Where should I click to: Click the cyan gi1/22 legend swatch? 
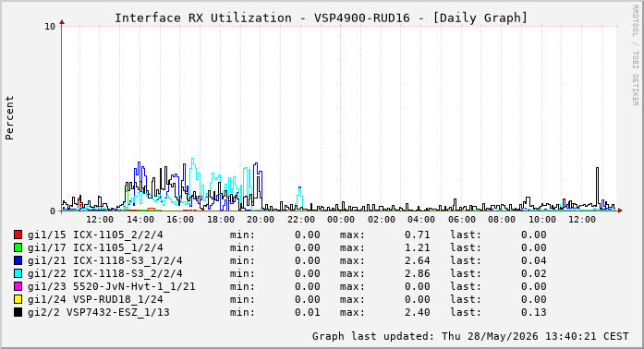point(18,273)
